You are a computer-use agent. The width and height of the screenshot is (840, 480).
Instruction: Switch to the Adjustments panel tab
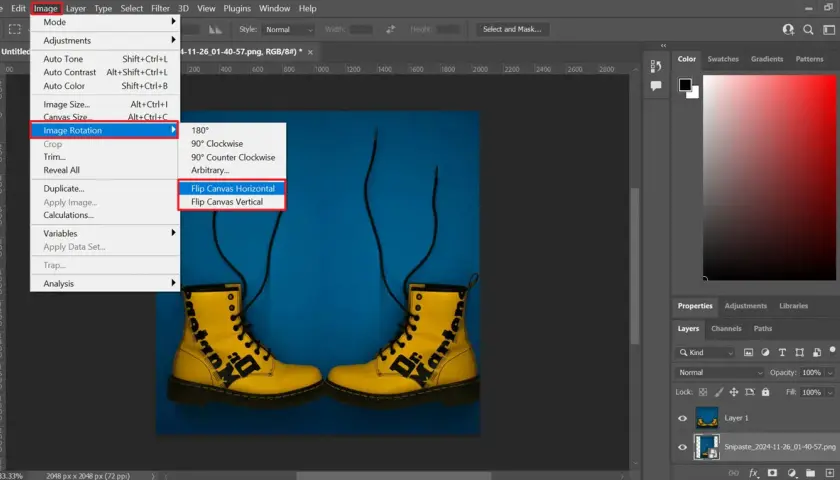pyautogui.click(x=745, y=306)
